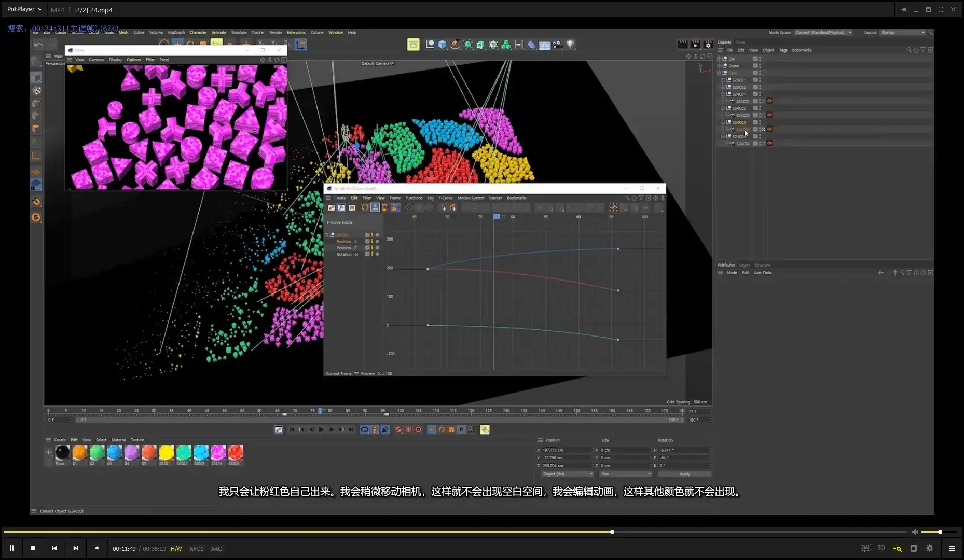Click the Camera object icon in the toolbar
Viewport: 964px width, 560px height.
557,45
